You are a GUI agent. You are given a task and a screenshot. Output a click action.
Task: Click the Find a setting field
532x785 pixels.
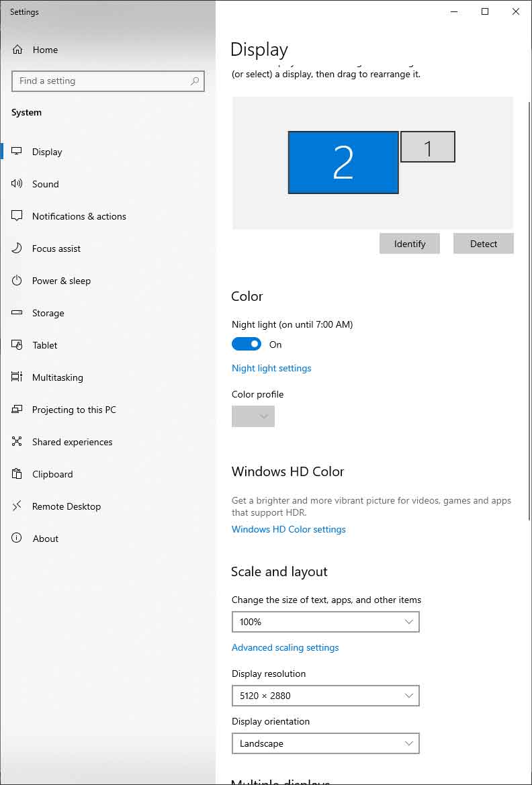101,81
